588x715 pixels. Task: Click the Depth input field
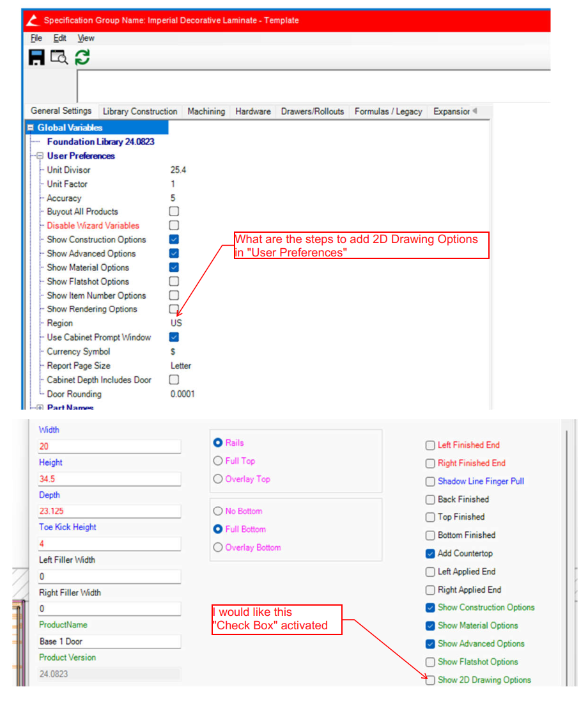(x=109, y=511)
